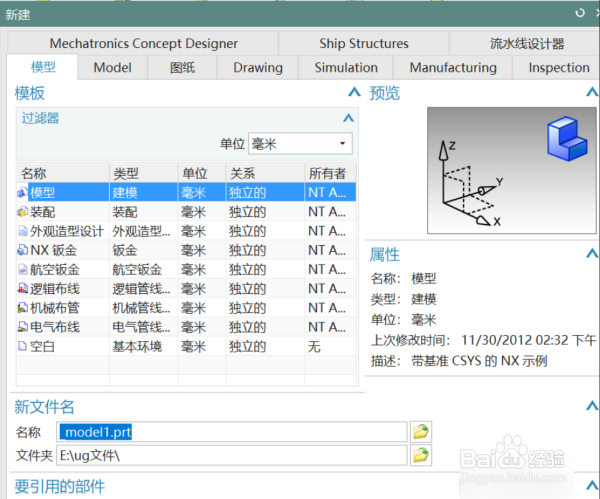The image size is (600, 499).
Task: Sort by the 关系 column header
Action: [265, 173]
